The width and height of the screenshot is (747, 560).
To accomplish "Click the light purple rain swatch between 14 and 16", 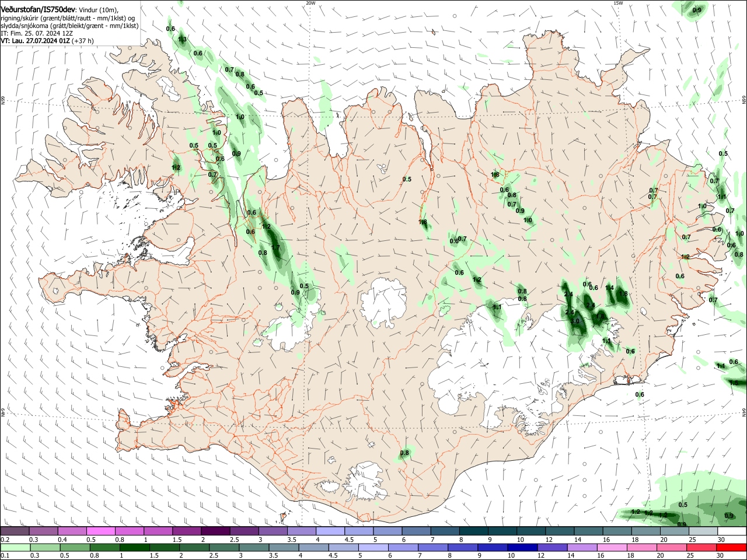I will [582, 547].
